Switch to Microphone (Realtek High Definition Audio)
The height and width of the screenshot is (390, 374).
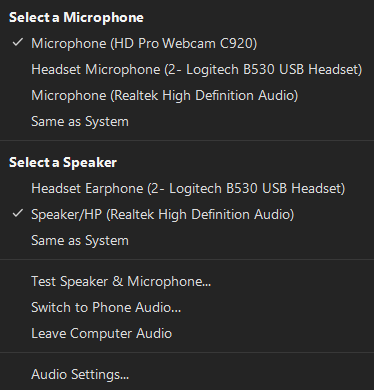pyautogui.click(x=187, y=95)
